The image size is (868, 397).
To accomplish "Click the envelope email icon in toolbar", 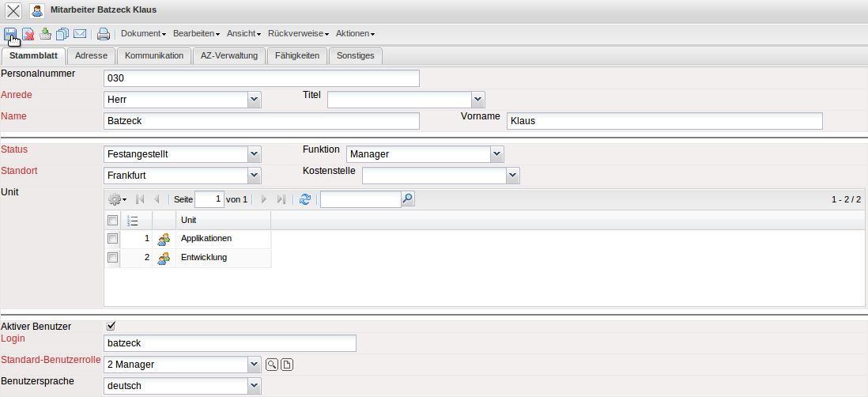I will 80,33.
